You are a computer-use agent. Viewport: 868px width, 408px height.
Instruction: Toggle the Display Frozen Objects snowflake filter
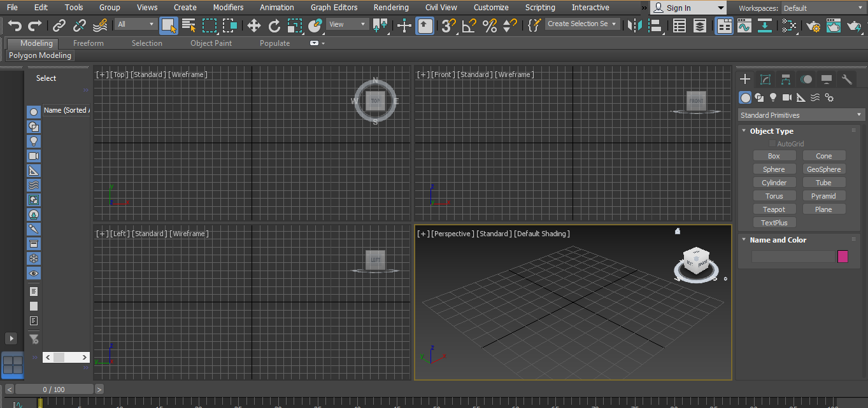click(34, 258)
